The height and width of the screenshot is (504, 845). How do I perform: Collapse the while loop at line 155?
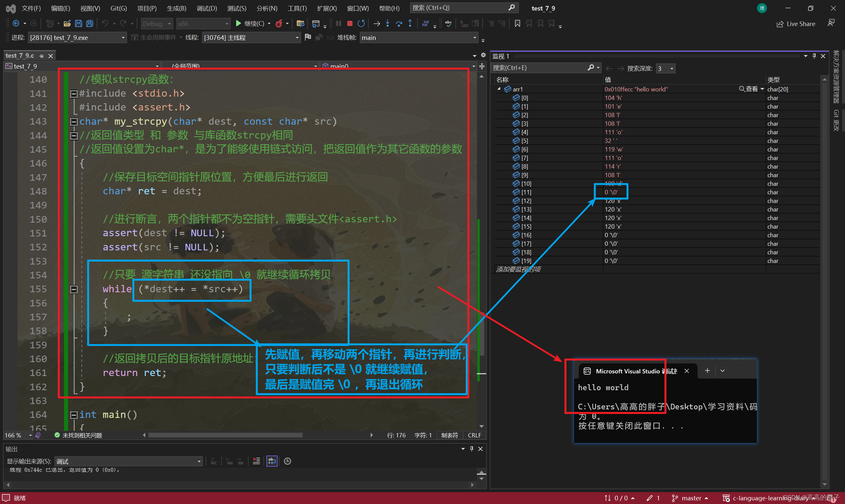74,289
